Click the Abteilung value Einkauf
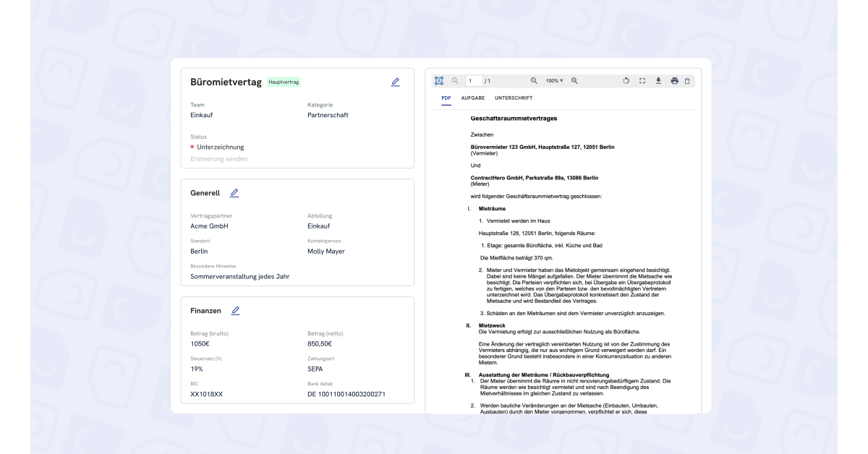868x454 pixels. [319, 226]
